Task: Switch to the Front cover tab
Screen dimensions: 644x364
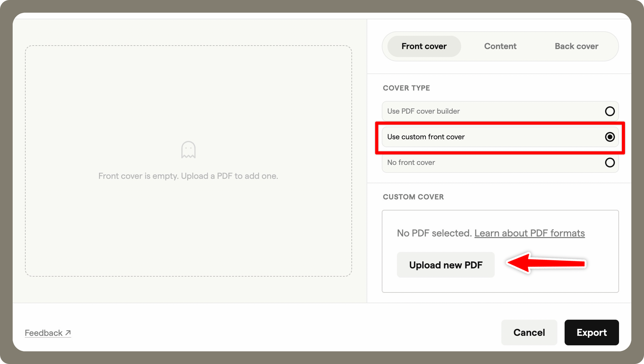Action: 424,46
